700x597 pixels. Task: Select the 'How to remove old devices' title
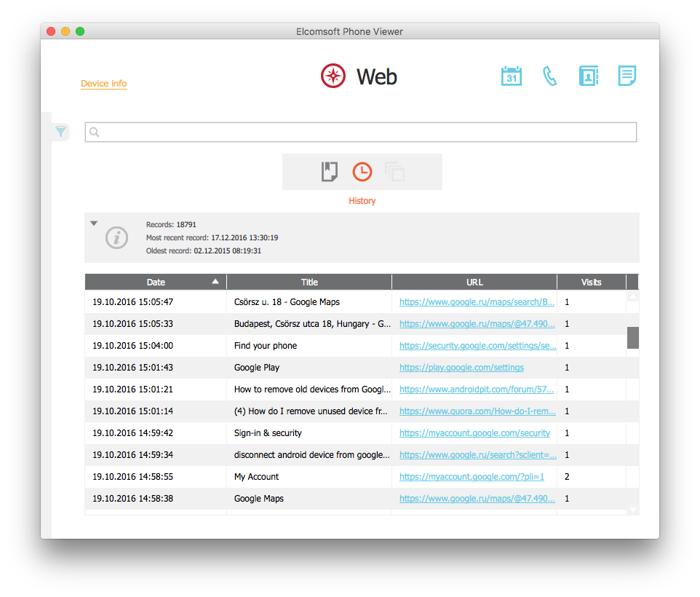click(x=312, y=390)
